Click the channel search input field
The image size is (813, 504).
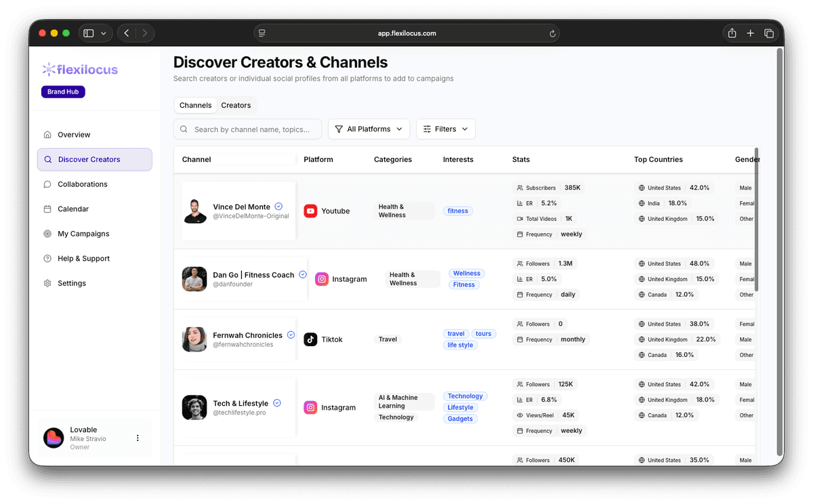point(247,129)
